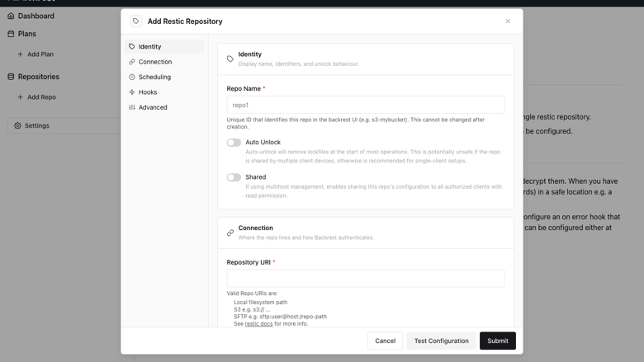This screenshot has height=362, width=644.
Task: Click the Repository URI label
Action: (249, 262)
